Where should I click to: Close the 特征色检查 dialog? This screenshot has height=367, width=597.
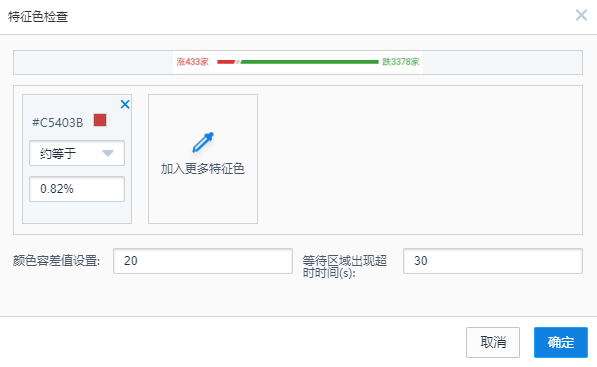tap(581, 15)
